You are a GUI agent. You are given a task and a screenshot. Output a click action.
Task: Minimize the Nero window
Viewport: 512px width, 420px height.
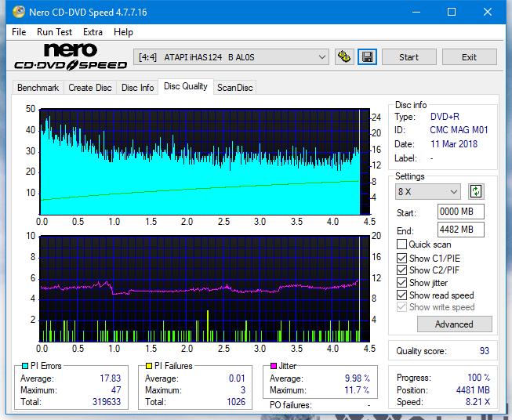[416, 12]
